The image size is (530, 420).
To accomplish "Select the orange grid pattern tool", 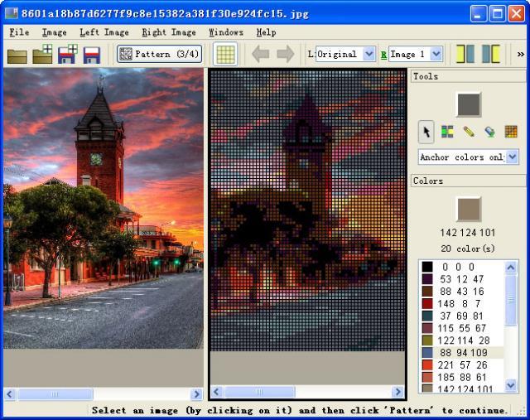I will coord(511,132).
